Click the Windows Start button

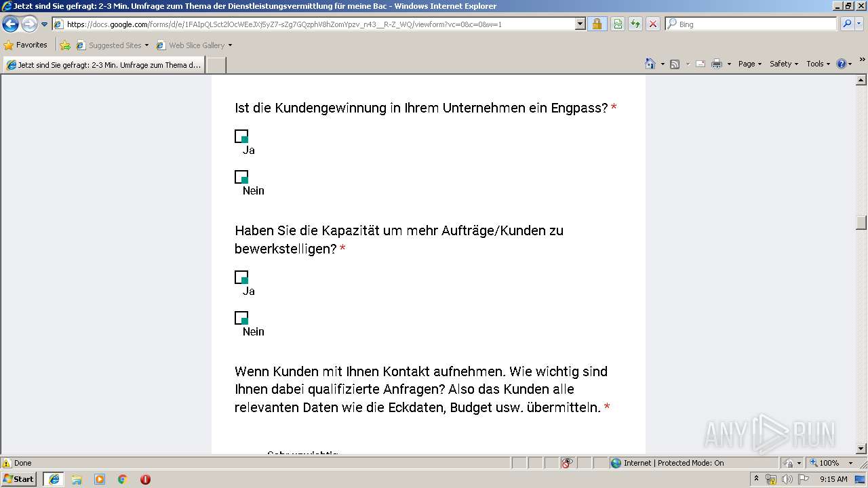click(x=19, y=479)
